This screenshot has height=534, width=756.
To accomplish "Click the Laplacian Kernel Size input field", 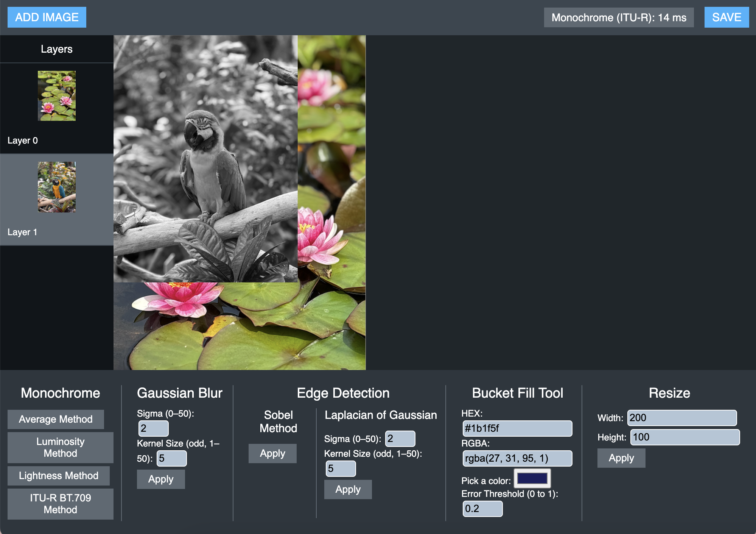I will tap(341, 468).
